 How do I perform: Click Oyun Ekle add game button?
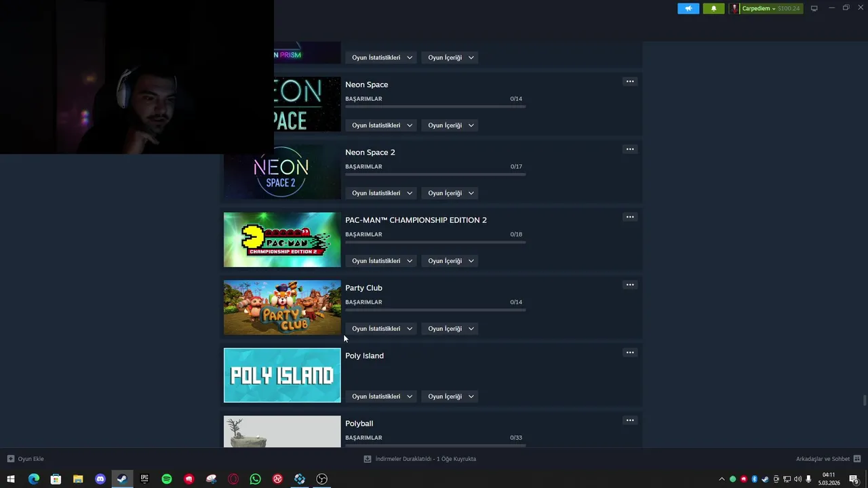point(26,459)
